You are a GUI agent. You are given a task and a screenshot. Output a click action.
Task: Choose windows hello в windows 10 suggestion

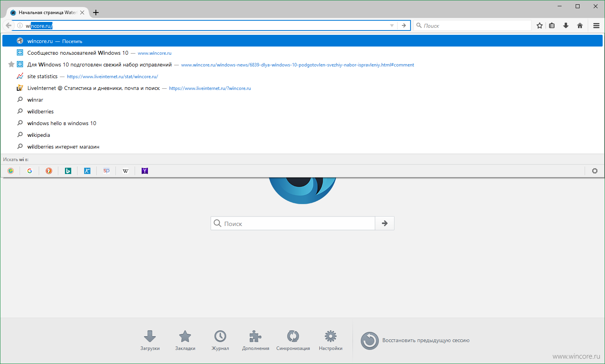tap(302, 123)
